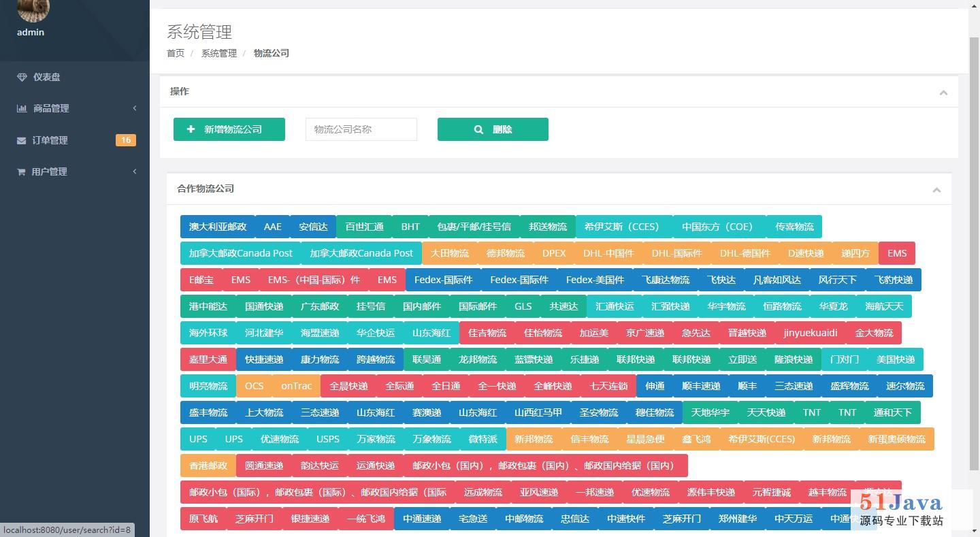Pick the DPEX logistics tag
The height and width of the screenshot is (537, 980).
[x=554, y=253]
